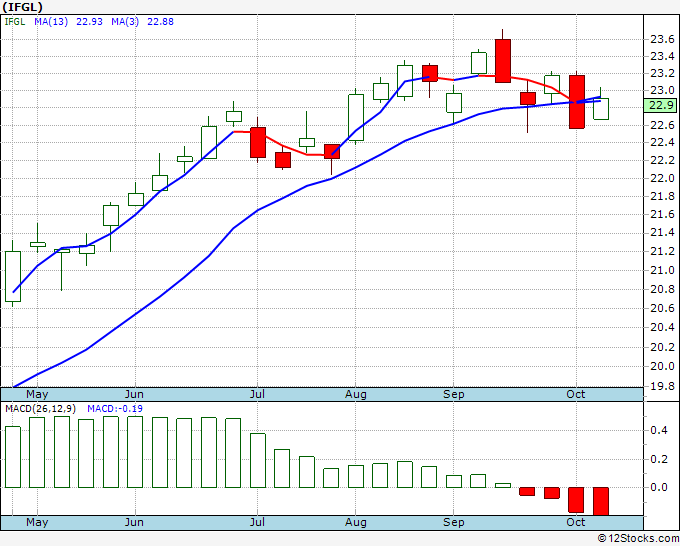Click the 23.2 price axis label
This screenshot has width=680, height=546.
coord(662,73)
